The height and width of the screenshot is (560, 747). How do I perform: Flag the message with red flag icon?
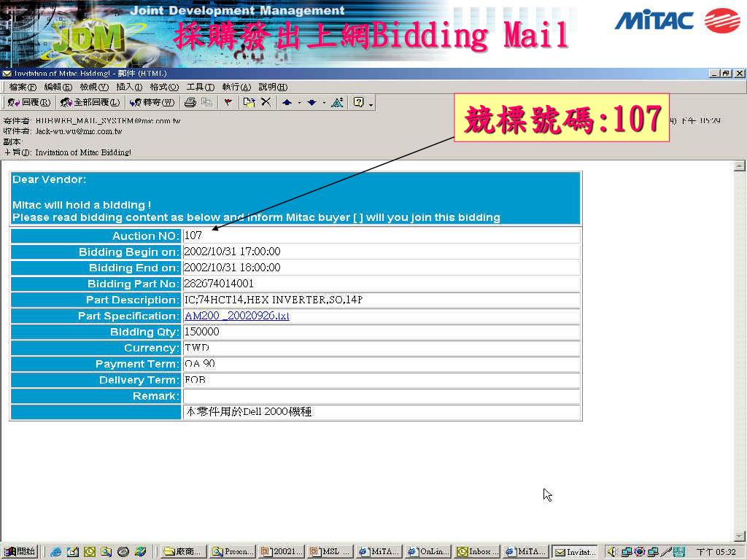pyautogui.click(x=228, y=102)
